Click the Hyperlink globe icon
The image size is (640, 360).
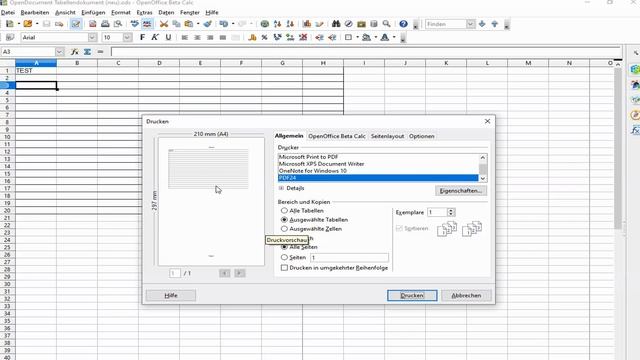264,24
